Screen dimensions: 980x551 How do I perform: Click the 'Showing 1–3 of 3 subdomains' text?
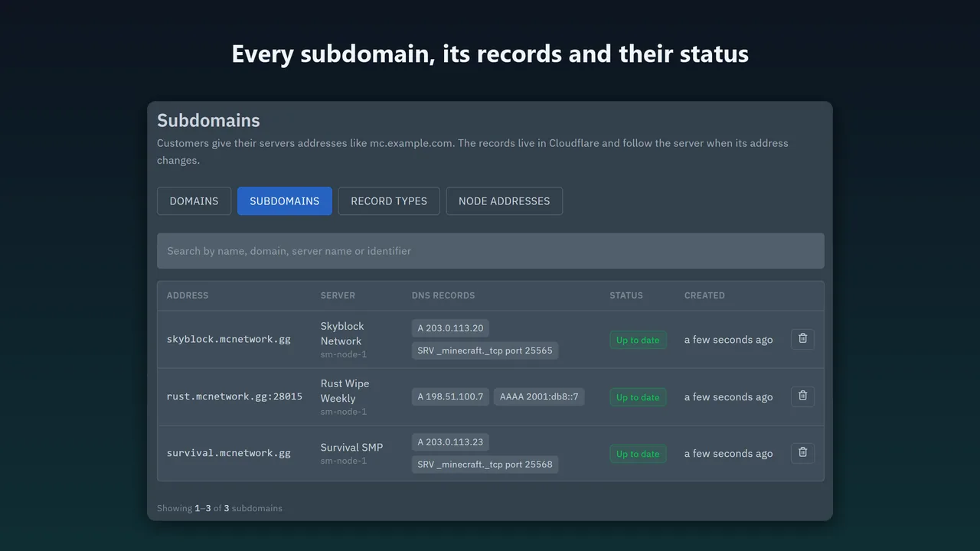pyautogui.click(x=220, y=508)
